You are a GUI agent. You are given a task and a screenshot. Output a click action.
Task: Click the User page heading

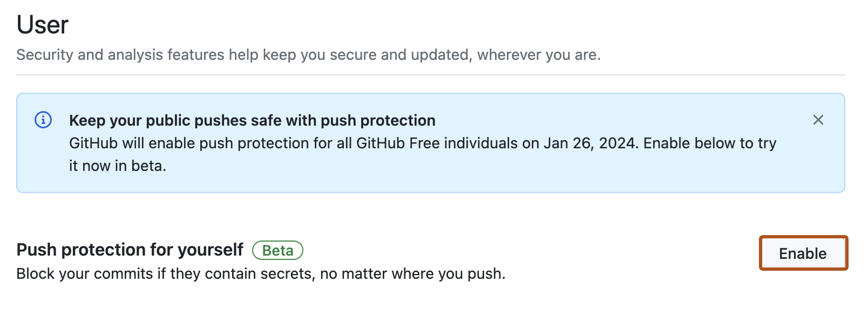pos(43,25)
